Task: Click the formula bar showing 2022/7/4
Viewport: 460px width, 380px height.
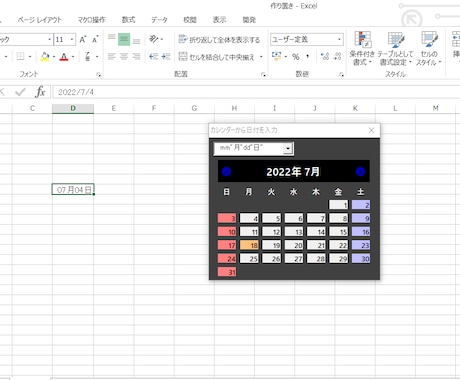Action: (255, 92)
